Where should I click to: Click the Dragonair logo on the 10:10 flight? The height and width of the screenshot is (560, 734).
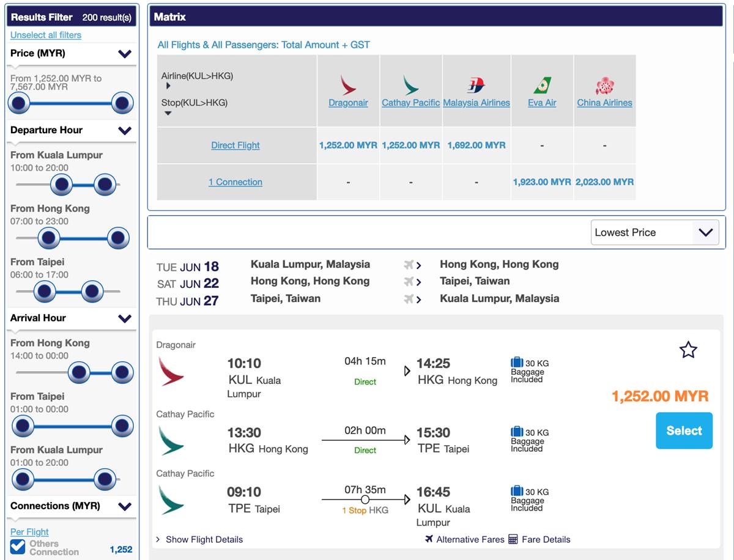171,371
